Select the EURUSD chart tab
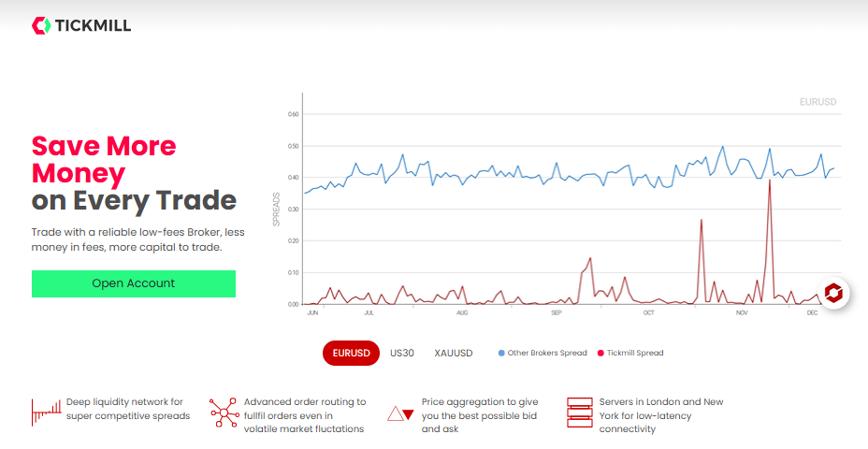 [351, 354]
